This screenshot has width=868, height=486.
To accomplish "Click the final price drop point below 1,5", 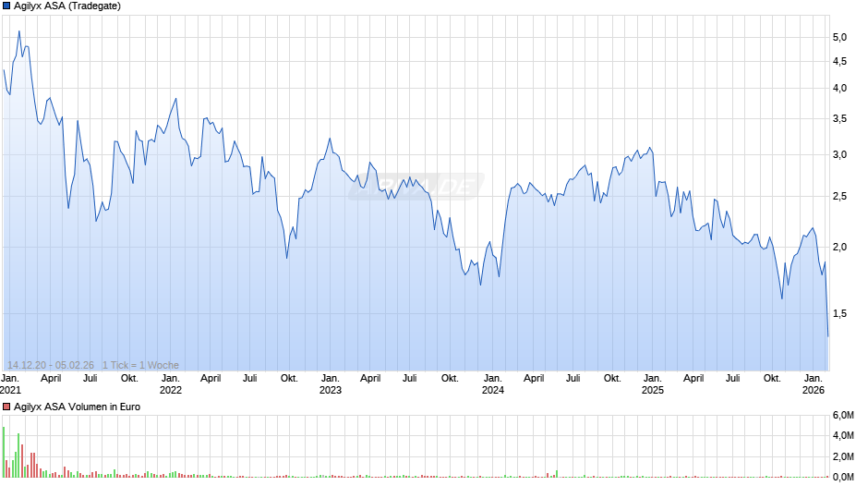I will (828, 335).
